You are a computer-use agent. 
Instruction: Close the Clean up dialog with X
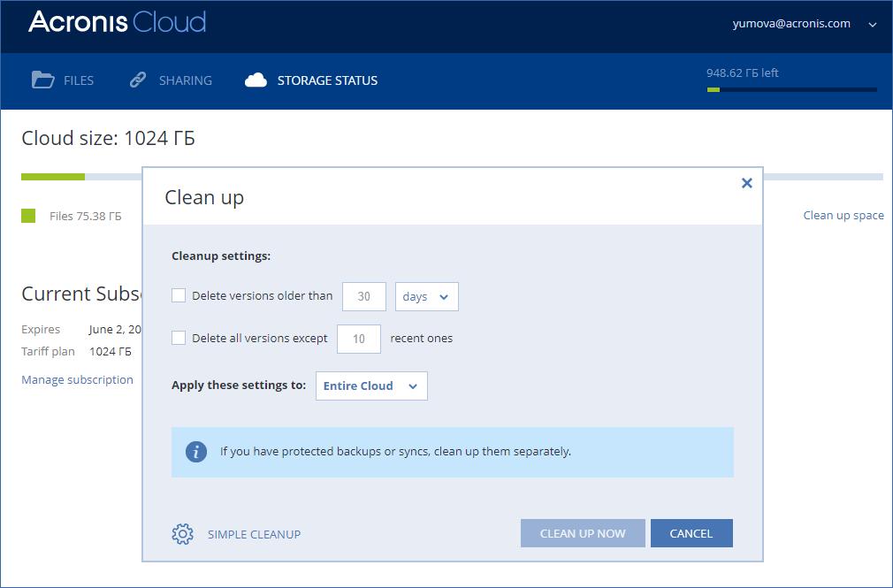746,183
